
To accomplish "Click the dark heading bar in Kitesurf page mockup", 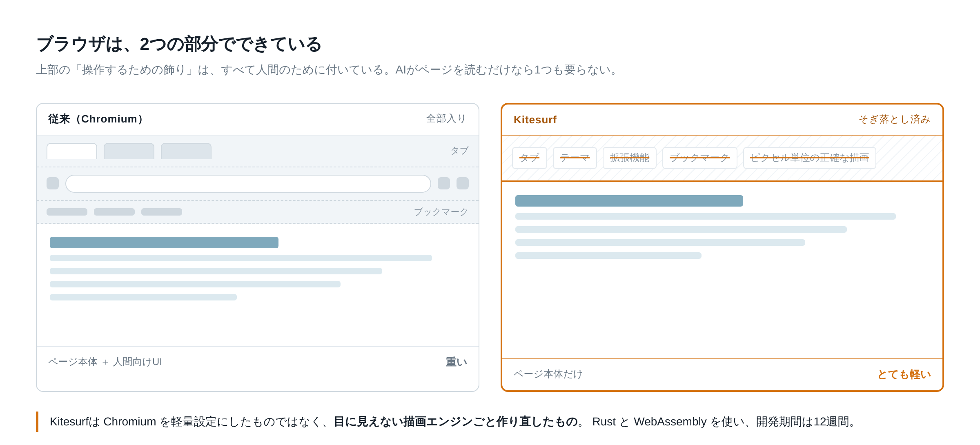I will (x=629, y=201).
